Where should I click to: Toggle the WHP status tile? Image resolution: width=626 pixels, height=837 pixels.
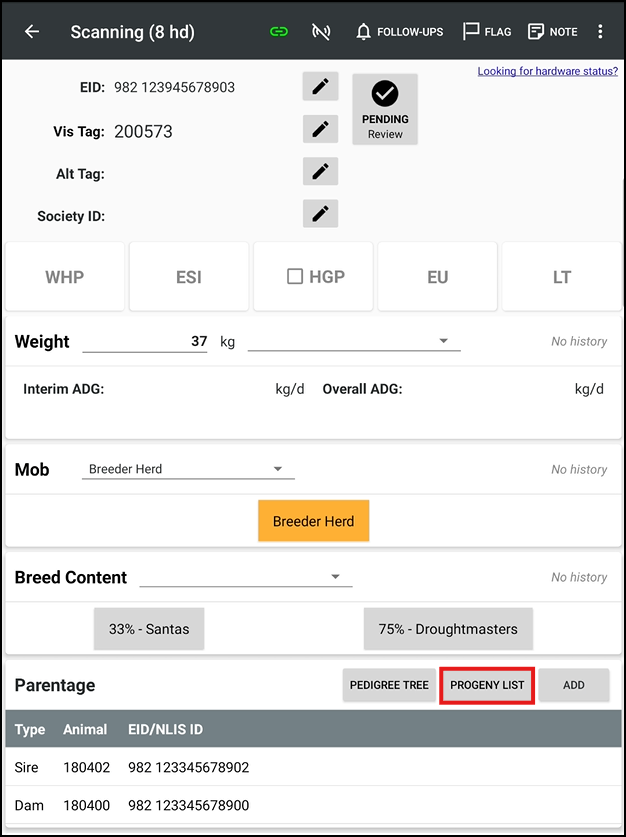(x=65, y=277)
